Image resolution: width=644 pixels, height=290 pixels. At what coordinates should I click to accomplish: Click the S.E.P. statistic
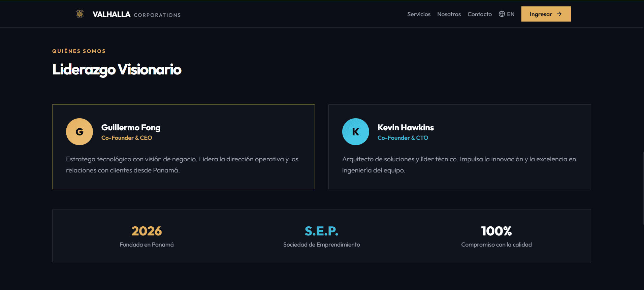[321, 231]
